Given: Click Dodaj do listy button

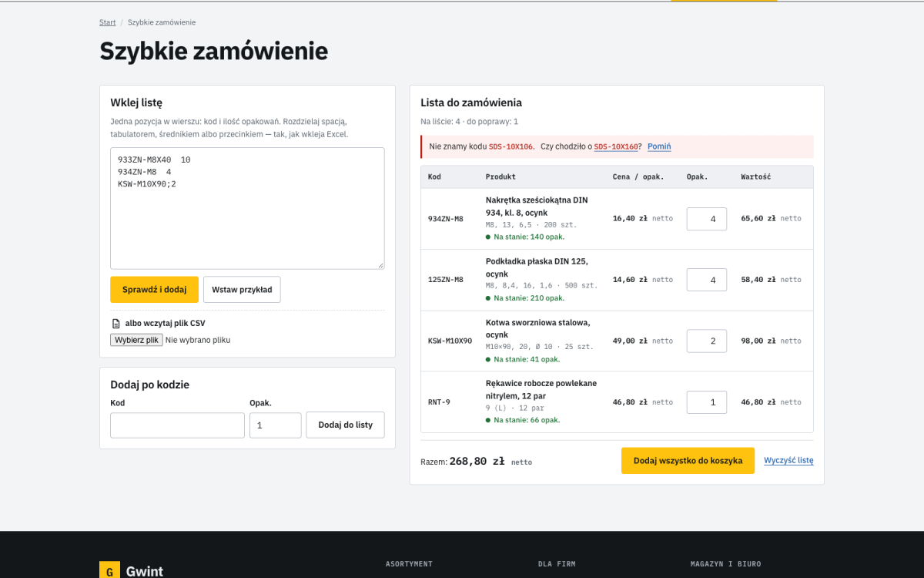Looking at the screenshot, I should (345, 425).
